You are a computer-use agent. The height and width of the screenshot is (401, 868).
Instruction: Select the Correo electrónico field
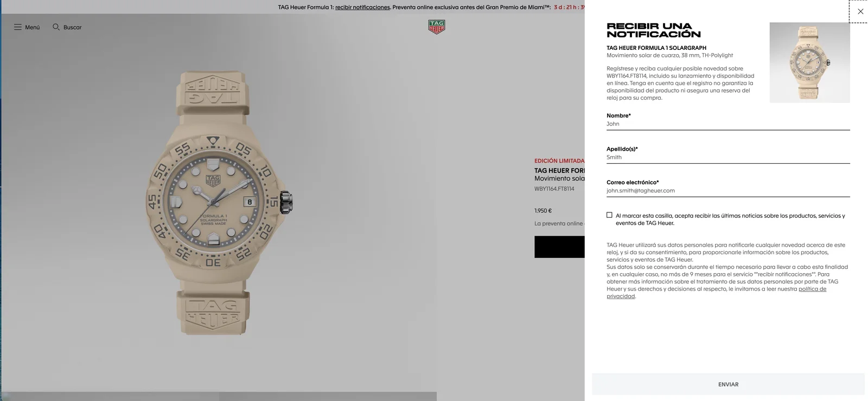pos(728,191)
